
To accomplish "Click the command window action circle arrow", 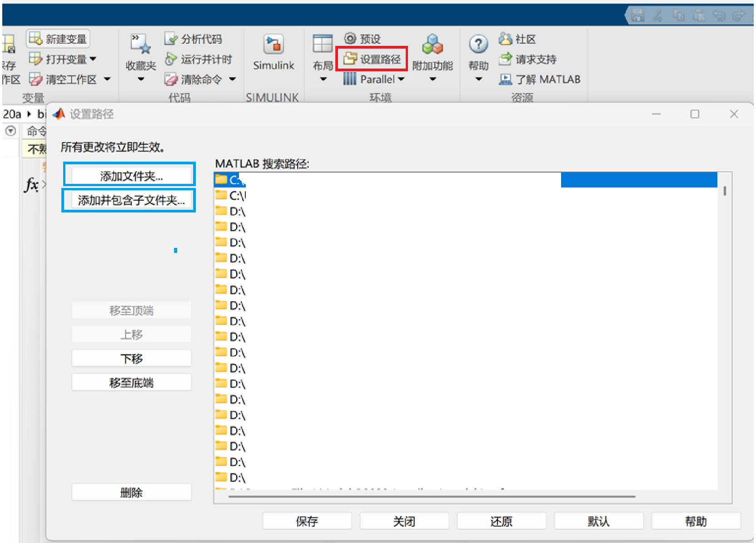I will click(x=10, y=131).
